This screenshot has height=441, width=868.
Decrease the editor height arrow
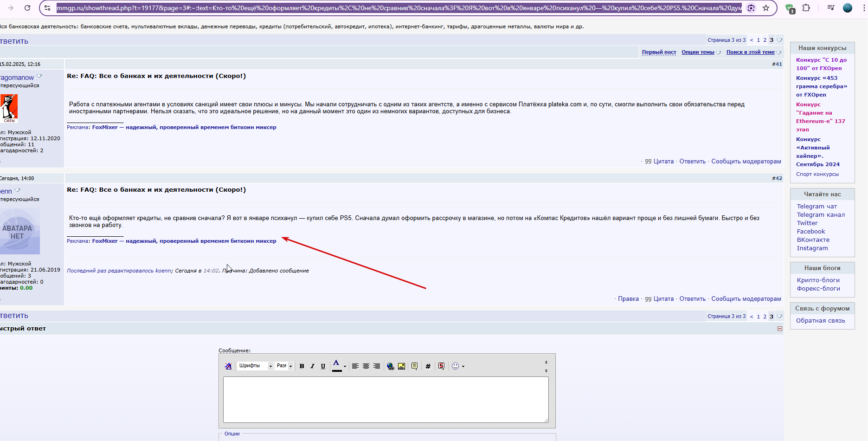coord(546,362)
